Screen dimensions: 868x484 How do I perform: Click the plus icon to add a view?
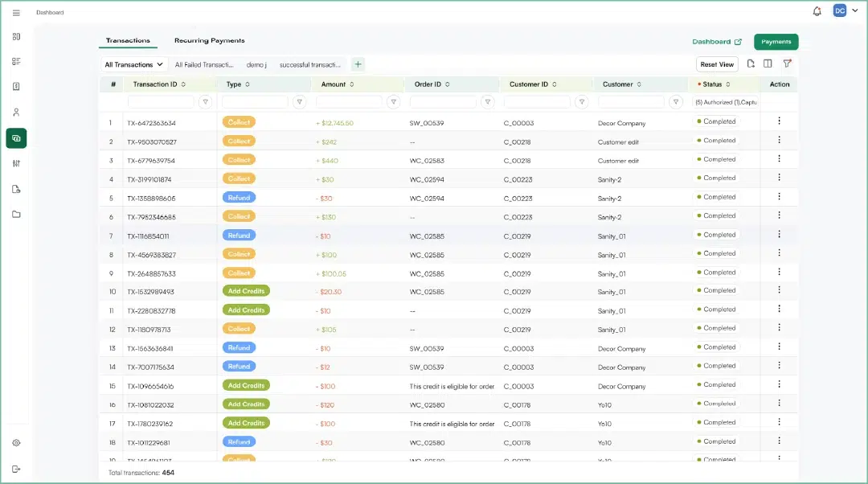click(358, 64)
